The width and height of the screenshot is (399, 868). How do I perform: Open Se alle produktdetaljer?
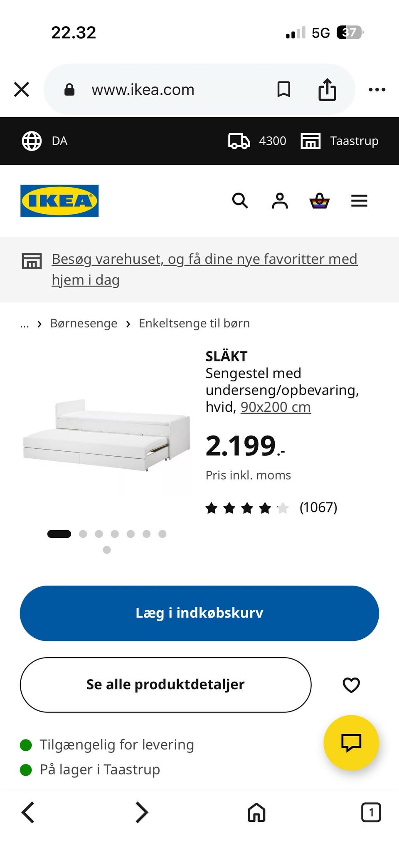(165, 685)
